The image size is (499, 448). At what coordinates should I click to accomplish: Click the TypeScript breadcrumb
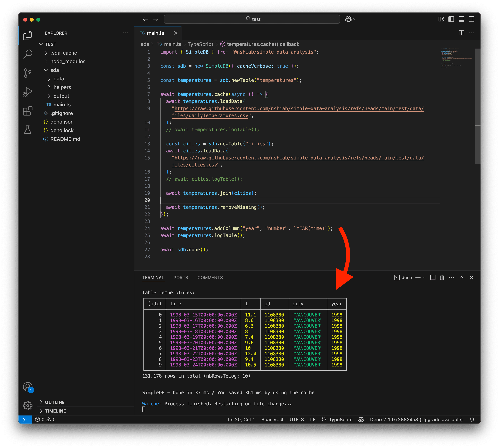coord(200,44)
